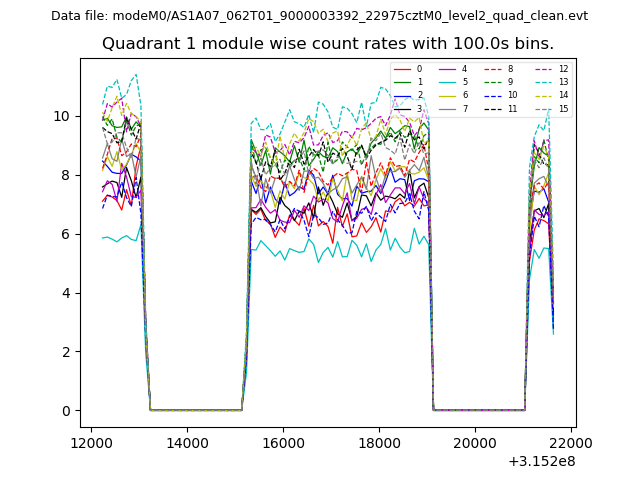Click the x-axis offset label +3.152e8
Screen dimensions: 640x480
point(543,461)
